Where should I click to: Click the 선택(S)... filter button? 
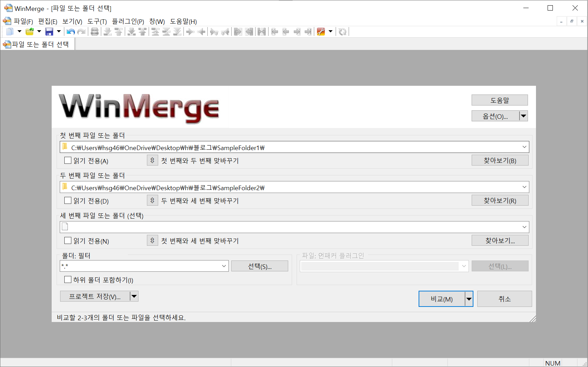click(260, 266)
